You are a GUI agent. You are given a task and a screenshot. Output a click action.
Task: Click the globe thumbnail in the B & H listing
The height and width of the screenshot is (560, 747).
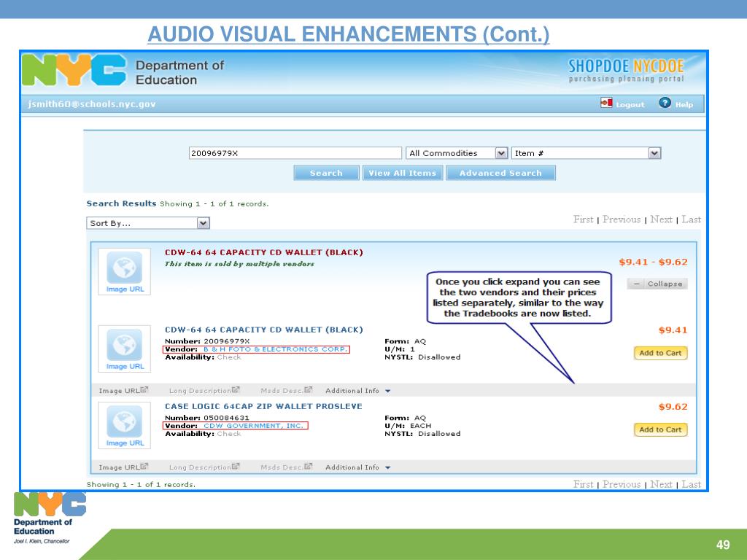point(124,344)
